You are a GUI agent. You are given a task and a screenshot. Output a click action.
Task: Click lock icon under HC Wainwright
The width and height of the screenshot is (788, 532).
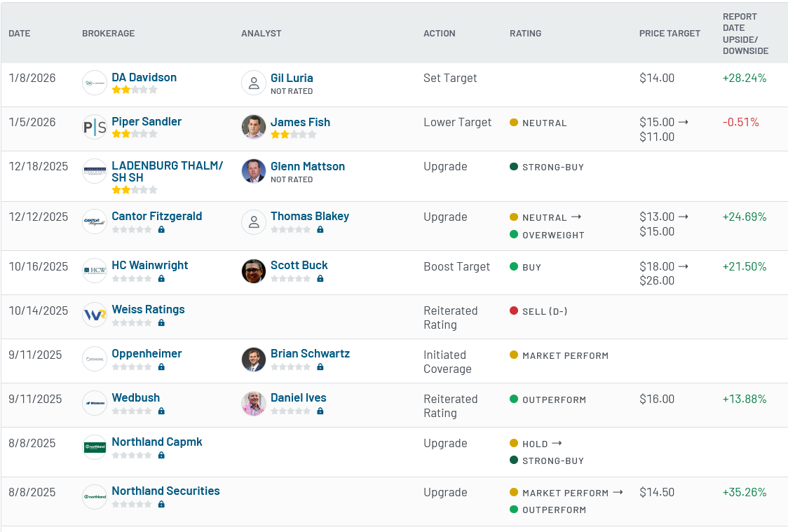coord(161,279)
